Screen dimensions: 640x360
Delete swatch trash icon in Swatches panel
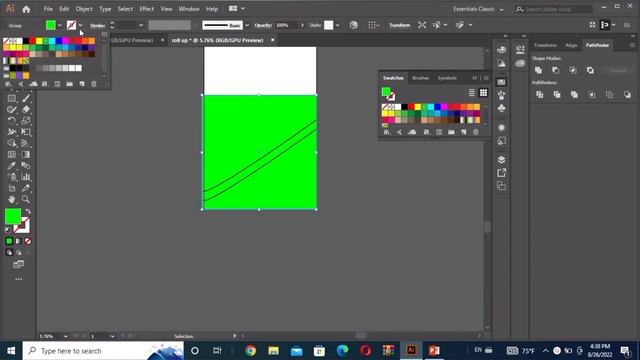[476, 132]
